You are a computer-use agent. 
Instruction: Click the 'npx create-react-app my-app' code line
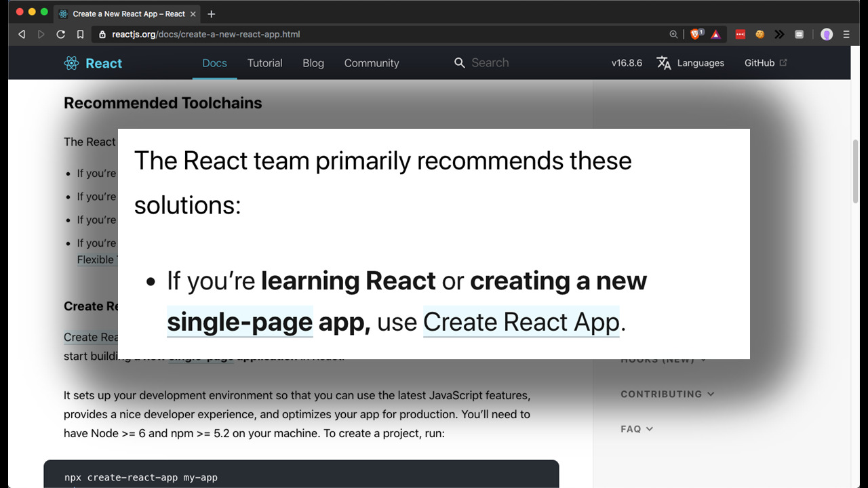pos(141,477)
